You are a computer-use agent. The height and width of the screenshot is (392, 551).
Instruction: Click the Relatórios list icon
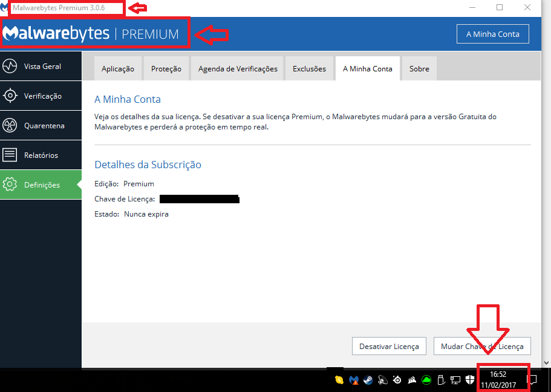pos(10,155)
